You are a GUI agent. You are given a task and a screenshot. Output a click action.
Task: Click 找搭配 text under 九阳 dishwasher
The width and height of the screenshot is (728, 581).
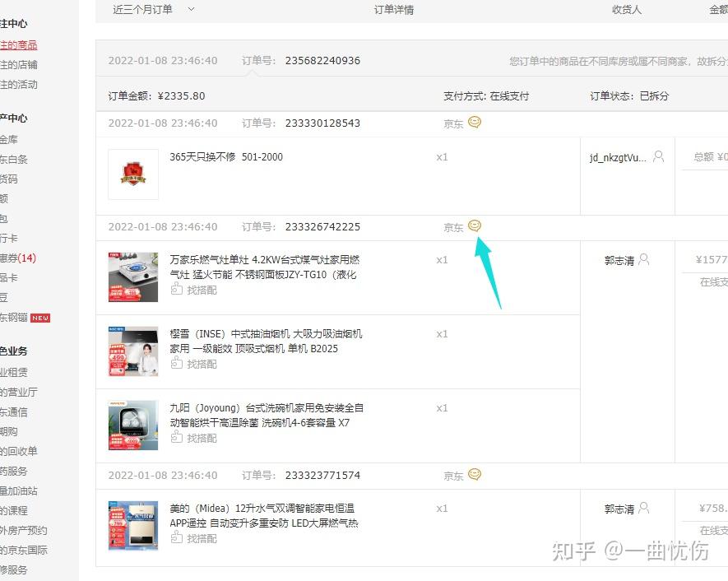coord(202,438)
